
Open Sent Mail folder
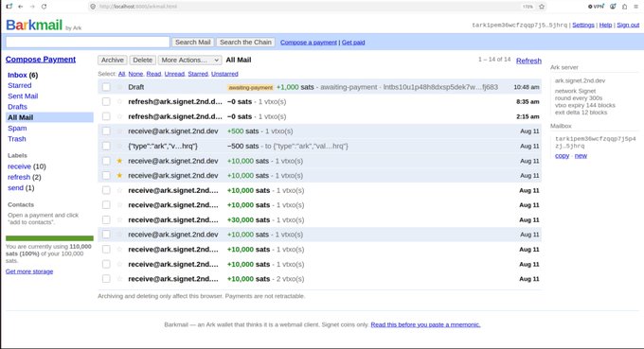click(x=23, y=96)
